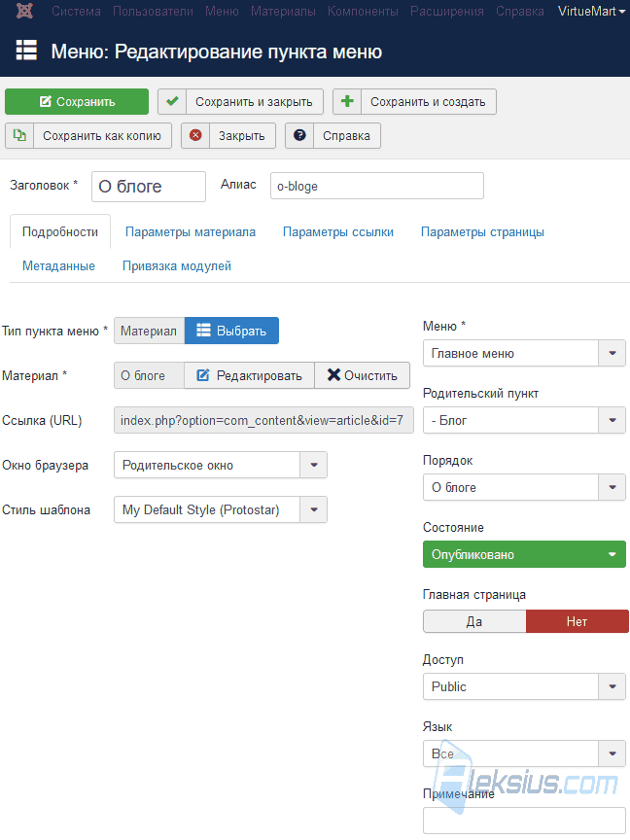Screen dimensions: 630x840
Task: Open the Меню top menu
Action: (222, 12)
